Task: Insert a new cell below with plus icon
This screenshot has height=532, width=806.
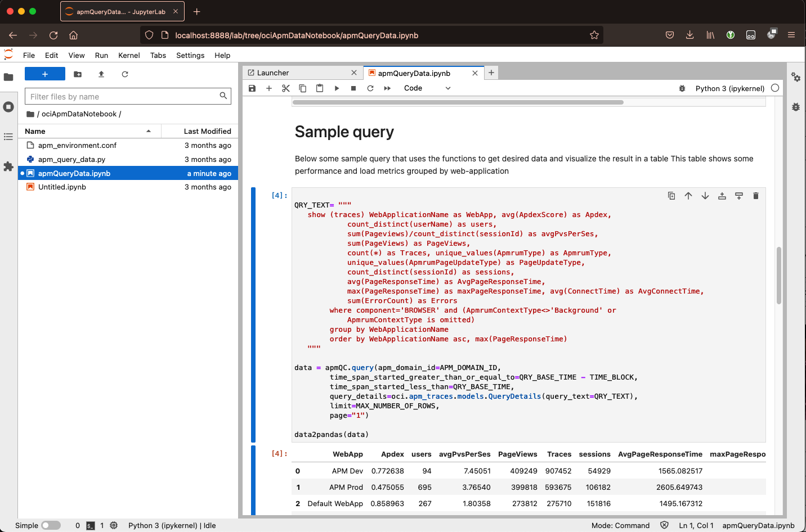Action: tap(269, 88)
